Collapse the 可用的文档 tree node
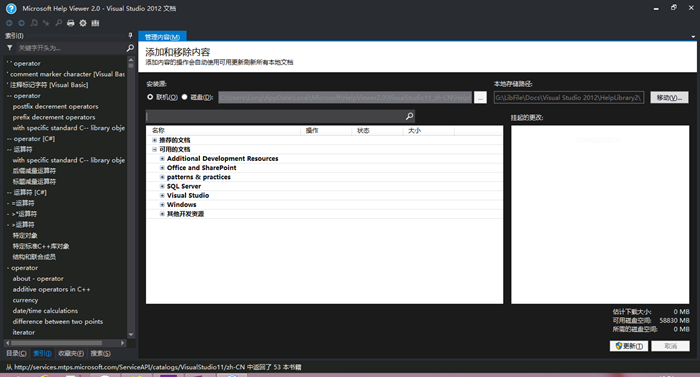 tap(154, 149)
